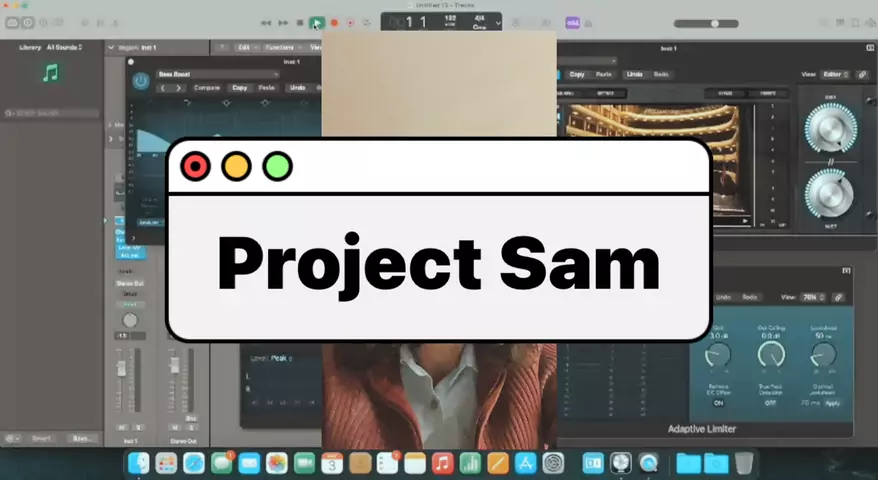This screenshot has height=480, width=878.
Task: Click the Stop button in transport
Action: 300,22
